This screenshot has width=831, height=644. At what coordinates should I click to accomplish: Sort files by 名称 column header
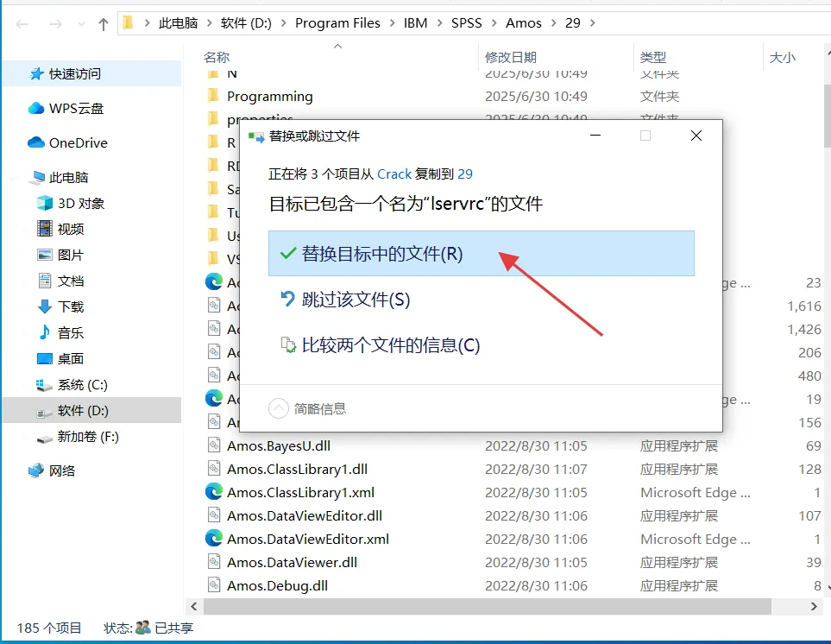click(x=217, y=57)
